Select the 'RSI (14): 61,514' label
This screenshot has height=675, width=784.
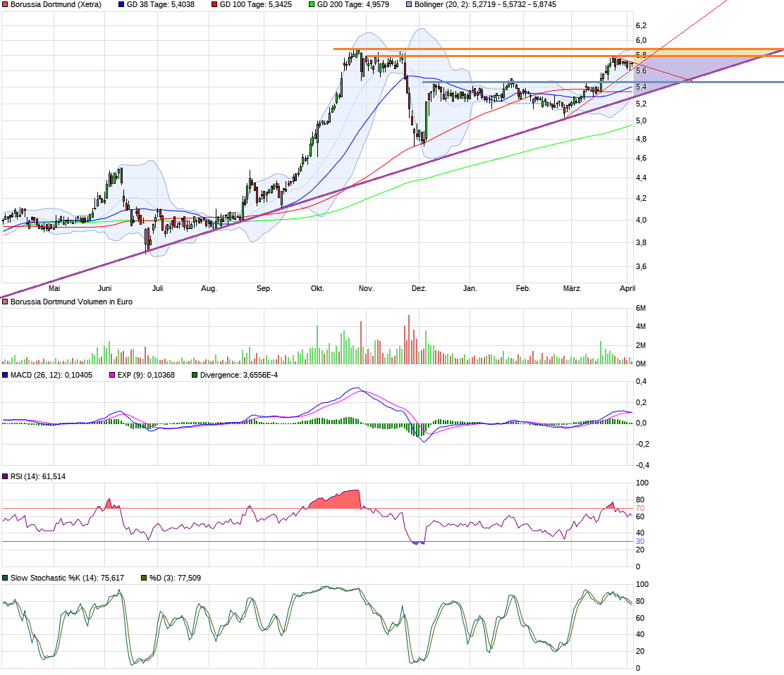pos(38,476)
